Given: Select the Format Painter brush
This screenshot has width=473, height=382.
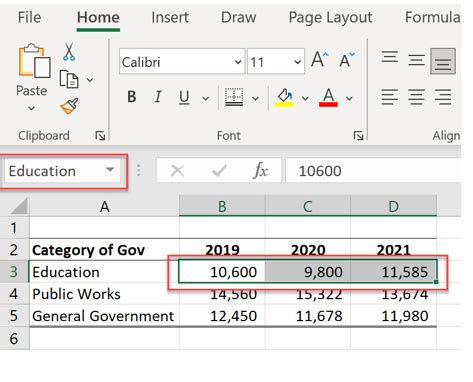Looking at the screenshot, I should point(69,106).
